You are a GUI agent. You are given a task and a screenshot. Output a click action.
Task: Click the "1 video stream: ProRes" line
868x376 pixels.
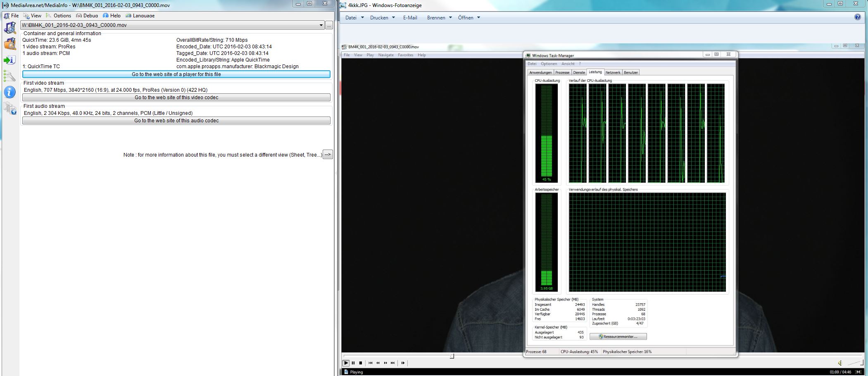(49, 47)
